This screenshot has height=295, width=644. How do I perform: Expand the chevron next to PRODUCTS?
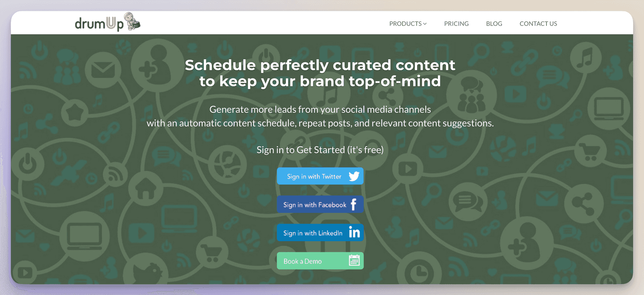[425, 24]
